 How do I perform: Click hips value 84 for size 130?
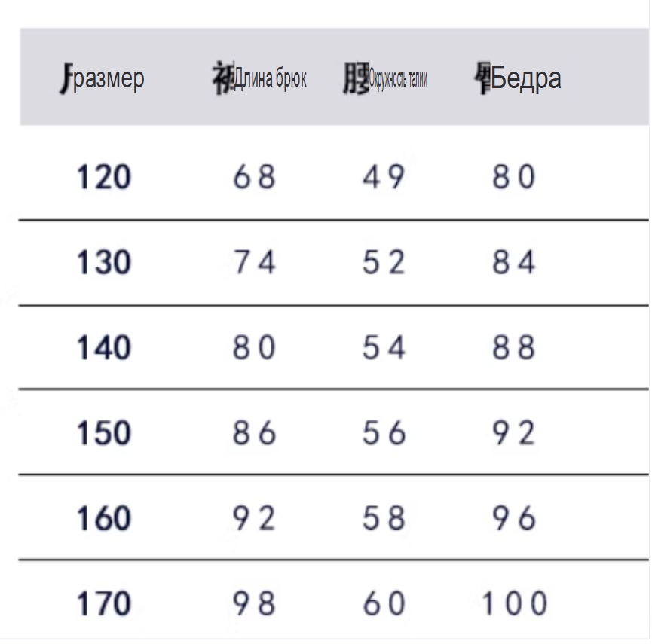[x=514, y=262]
